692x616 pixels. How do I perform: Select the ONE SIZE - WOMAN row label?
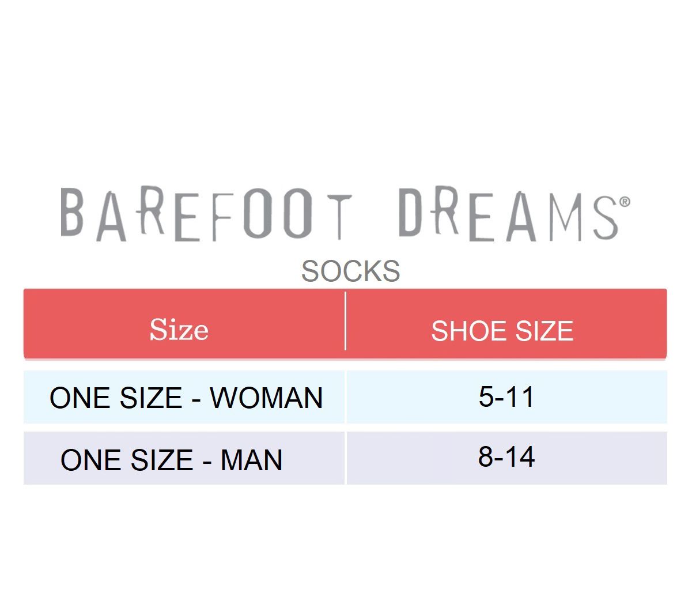186,398
